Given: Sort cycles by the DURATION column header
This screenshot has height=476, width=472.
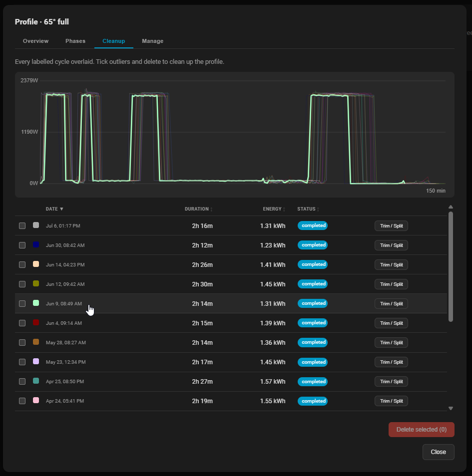Looking at the screenshot, I should point(198,209).
